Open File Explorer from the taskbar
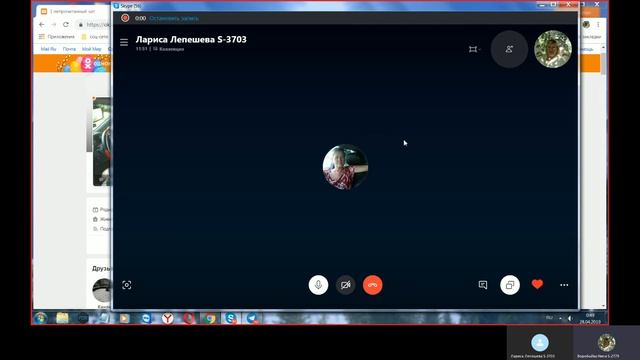The image size is (640, 360). 62,318
